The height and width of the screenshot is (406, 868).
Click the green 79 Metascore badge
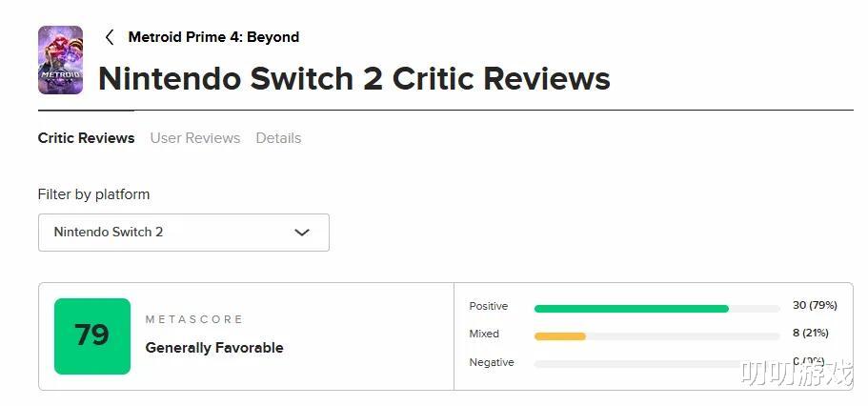coord(92,335)
